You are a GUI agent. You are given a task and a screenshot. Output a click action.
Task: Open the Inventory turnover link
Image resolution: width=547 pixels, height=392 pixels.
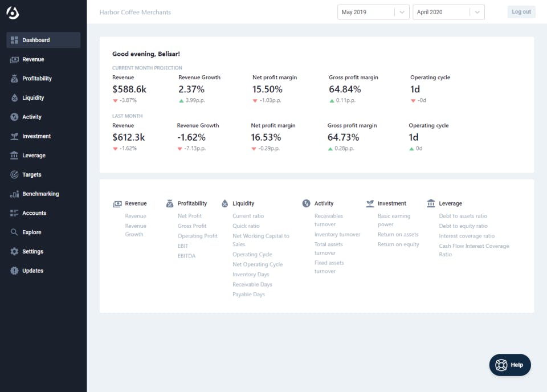(337, 235)
